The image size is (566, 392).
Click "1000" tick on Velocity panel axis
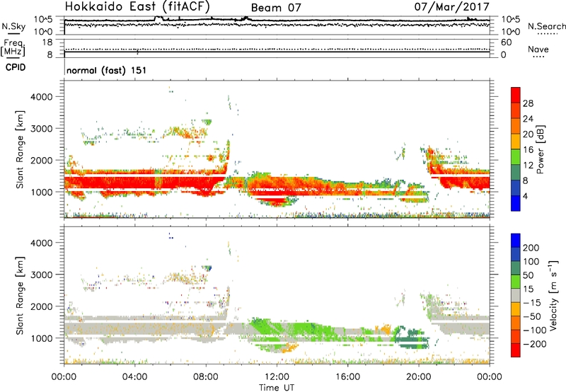(42, 338)
